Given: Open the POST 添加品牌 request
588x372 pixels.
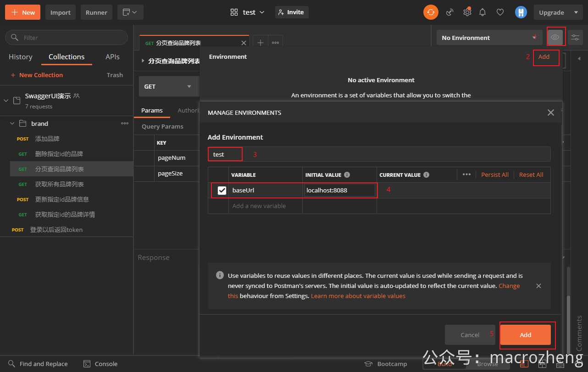Looking at the screenshot, I should click(x=72, y=139).
